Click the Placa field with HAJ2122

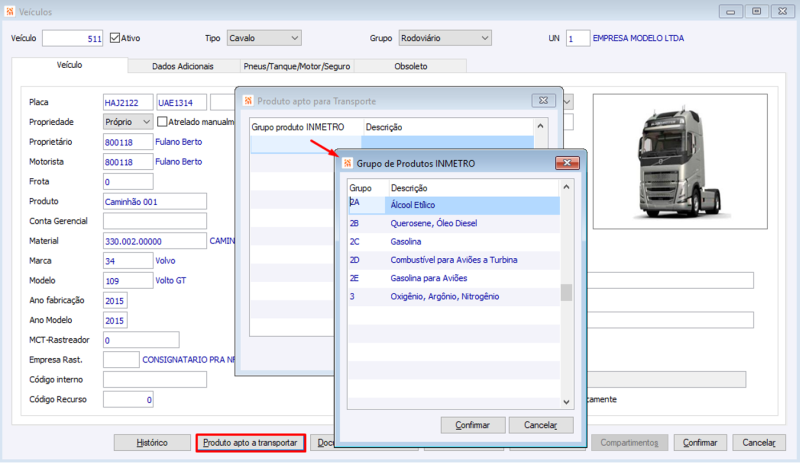(x=128, y=102)
